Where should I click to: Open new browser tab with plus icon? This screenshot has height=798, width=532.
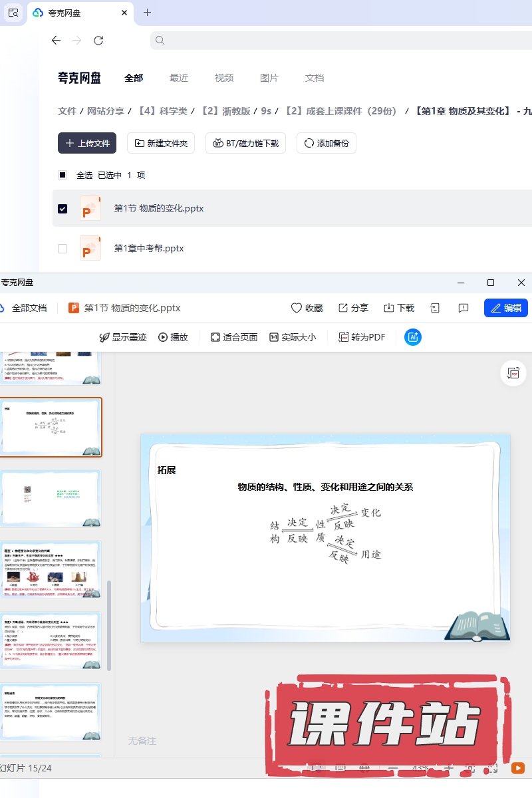(147, 13)
